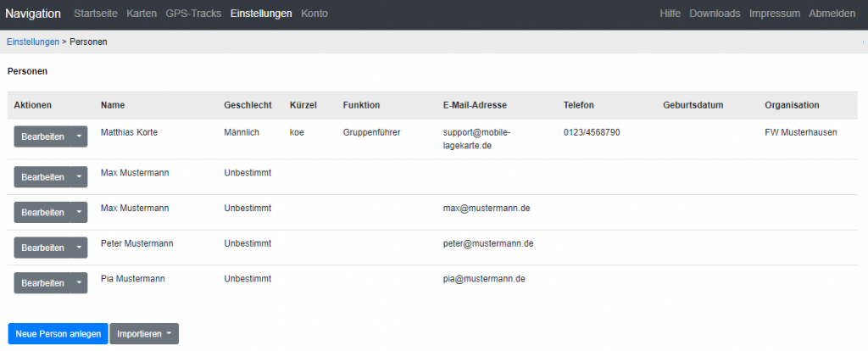Image resolution: width=868 pixels, height=351 pixels.
Task: Expand dropdown arrow in Pia Mustermann's row
Action: [x=79, y=283]
